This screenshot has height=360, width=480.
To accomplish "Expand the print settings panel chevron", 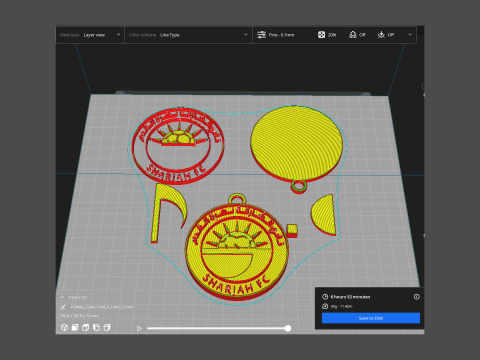I will tap(410, 35).
